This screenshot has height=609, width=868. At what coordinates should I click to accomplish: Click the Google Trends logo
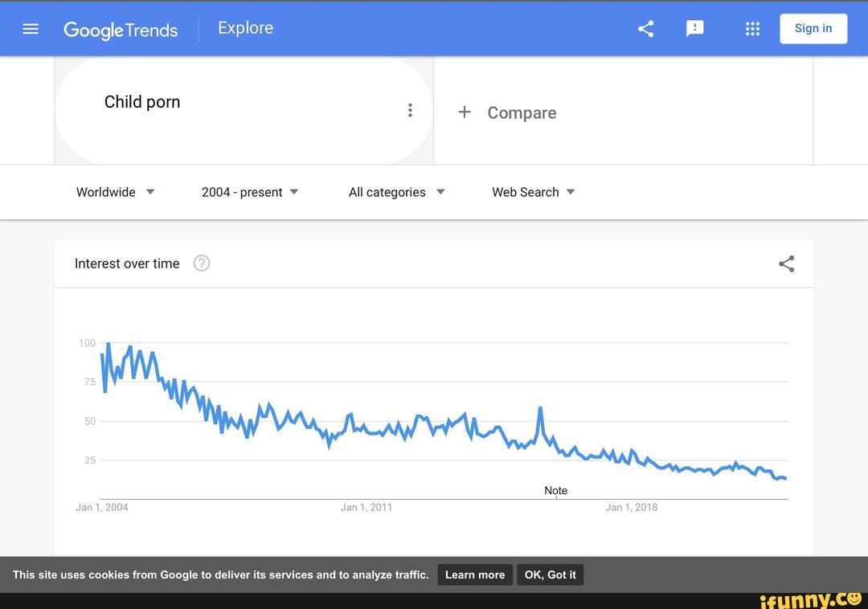[x=121, y=30]
